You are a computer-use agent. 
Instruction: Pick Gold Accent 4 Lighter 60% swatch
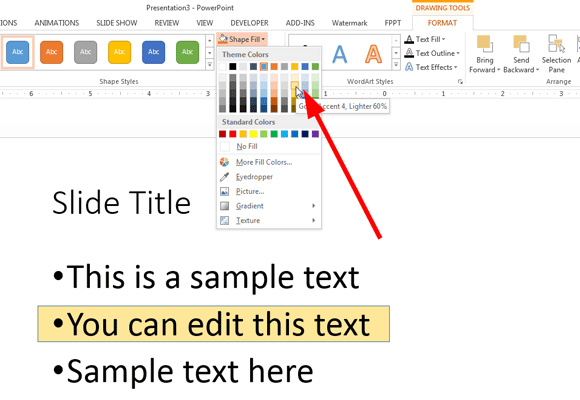coord(295,85)
